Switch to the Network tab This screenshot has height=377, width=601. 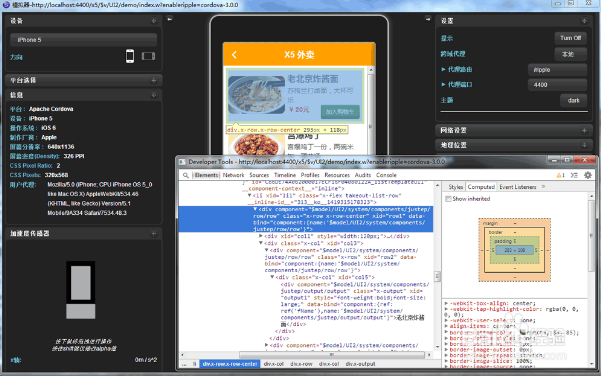click(233, 175)
